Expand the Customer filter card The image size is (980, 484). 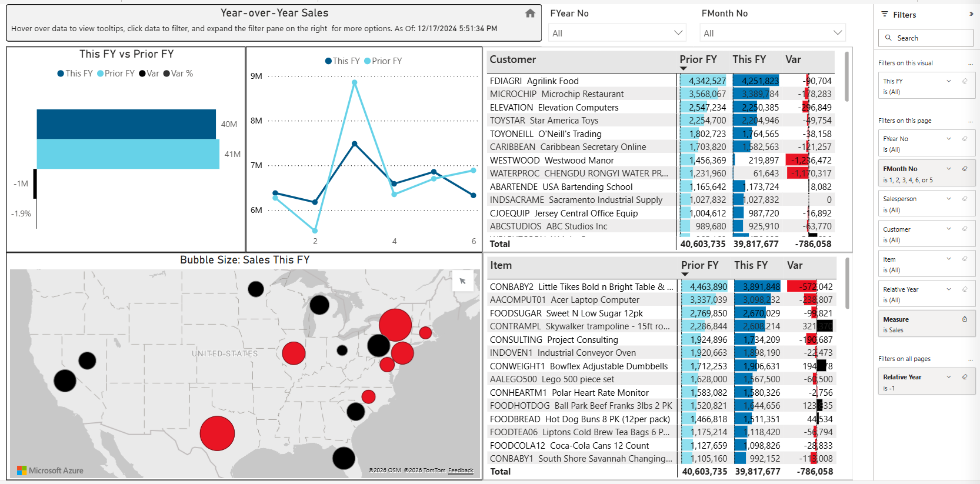[x=949, y=229]
